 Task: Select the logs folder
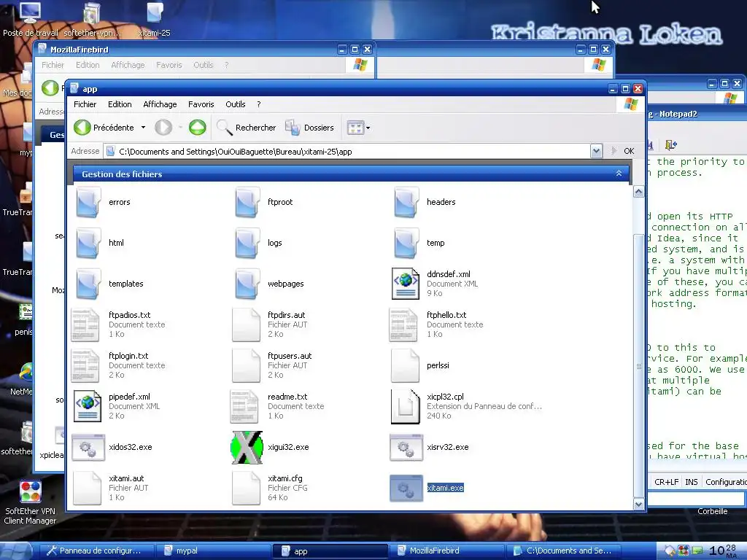(258, 243)
